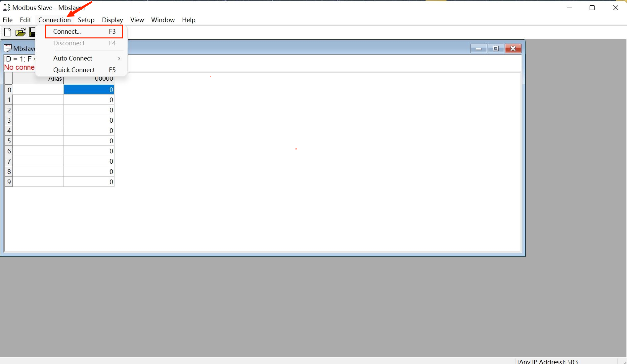Click the Alias column header
Viewport: 627px width, 364px height.
click(x=38, y=79)
